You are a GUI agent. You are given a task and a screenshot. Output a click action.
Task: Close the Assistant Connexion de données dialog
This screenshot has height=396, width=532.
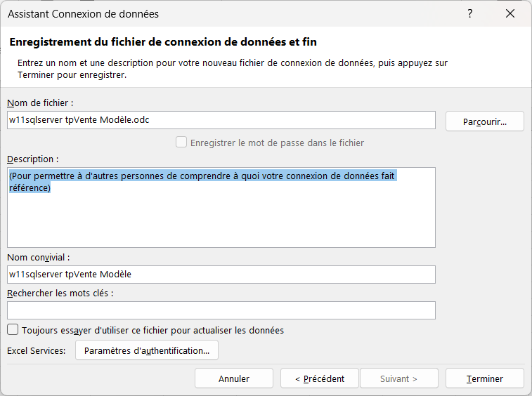coord(510,13)
